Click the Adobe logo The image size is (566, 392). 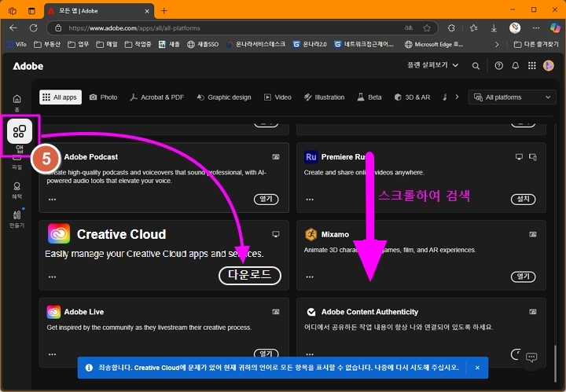pyautogui.click(x=28, y=66)
